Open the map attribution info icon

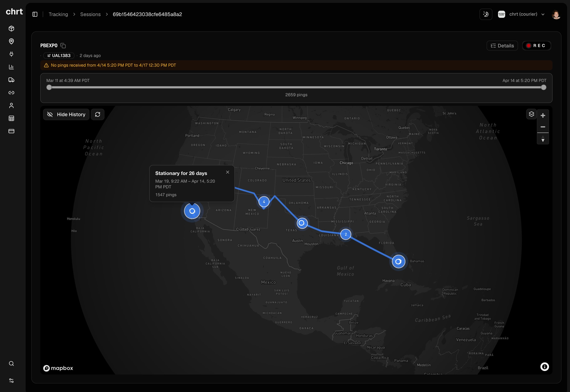pyautogui.click(x=545, y=367)
